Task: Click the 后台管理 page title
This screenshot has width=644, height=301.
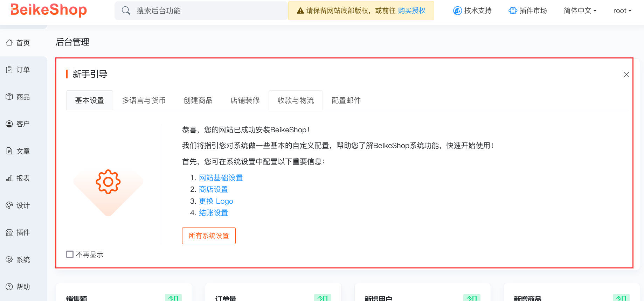Action: pyautogui.click(x=72, y=42)
